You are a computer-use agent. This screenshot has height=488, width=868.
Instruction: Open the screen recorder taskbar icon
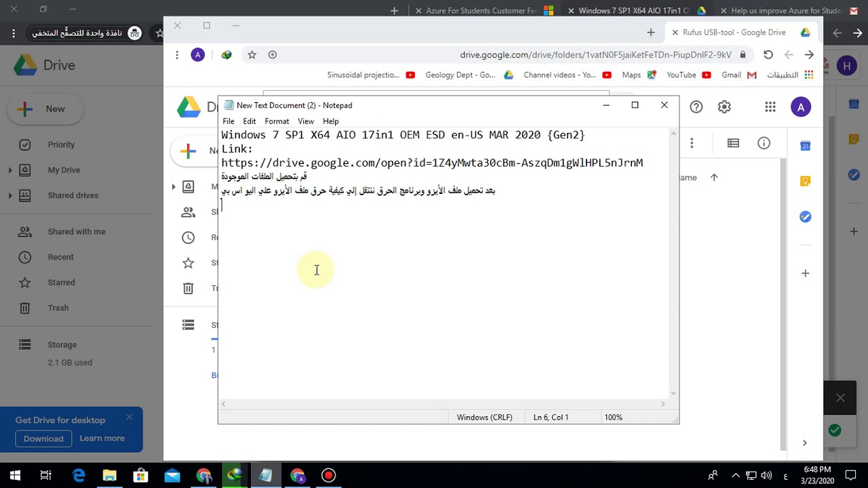(x=328, y=476)
